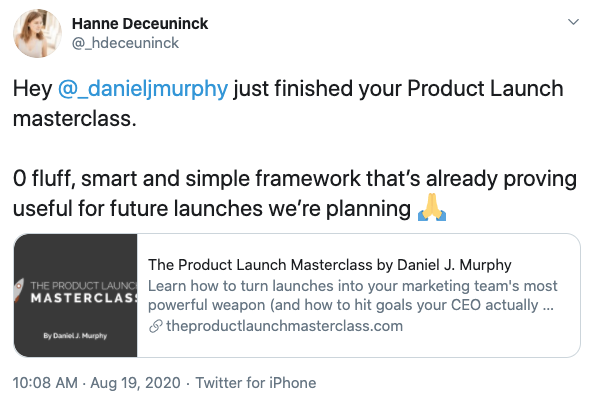Open the card title by Daniel J. Murphy

click(x=330, y=265)
